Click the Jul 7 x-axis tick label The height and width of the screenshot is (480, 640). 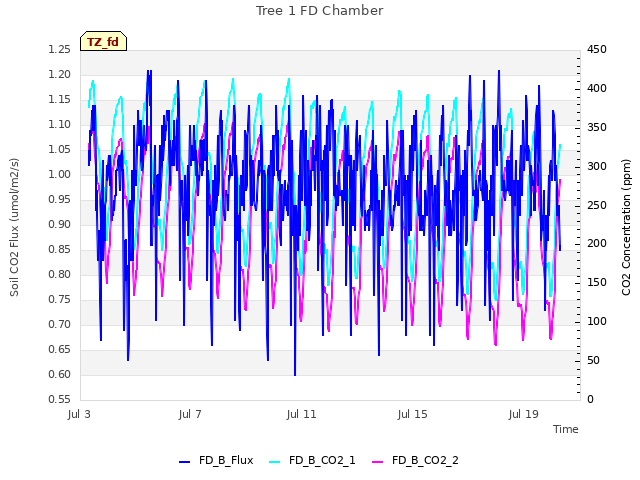point(190,414)
